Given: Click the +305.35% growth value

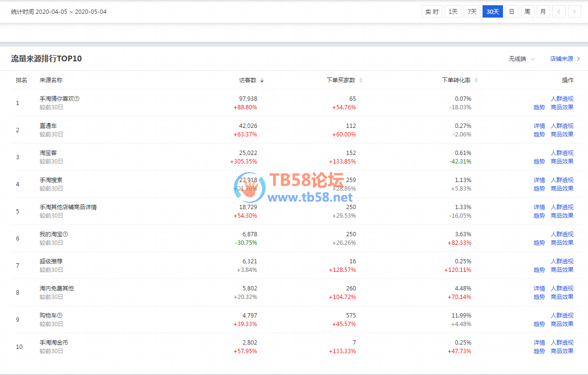Looking at the screenshot, I should coord(244,162).
